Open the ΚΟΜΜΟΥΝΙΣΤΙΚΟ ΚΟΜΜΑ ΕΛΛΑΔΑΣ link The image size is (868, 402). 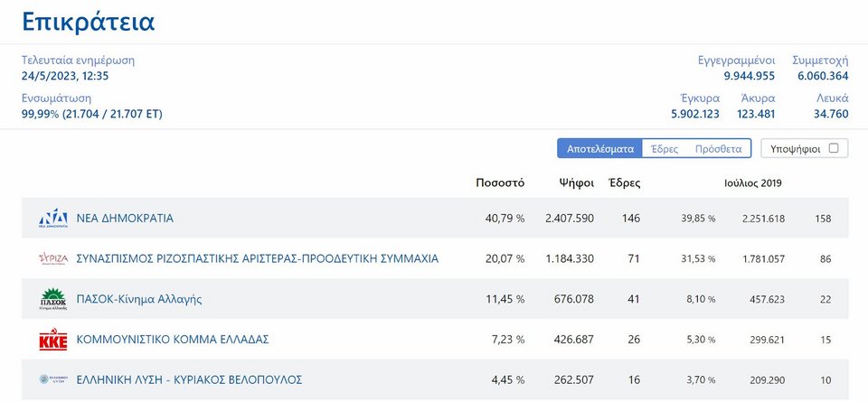172,340
